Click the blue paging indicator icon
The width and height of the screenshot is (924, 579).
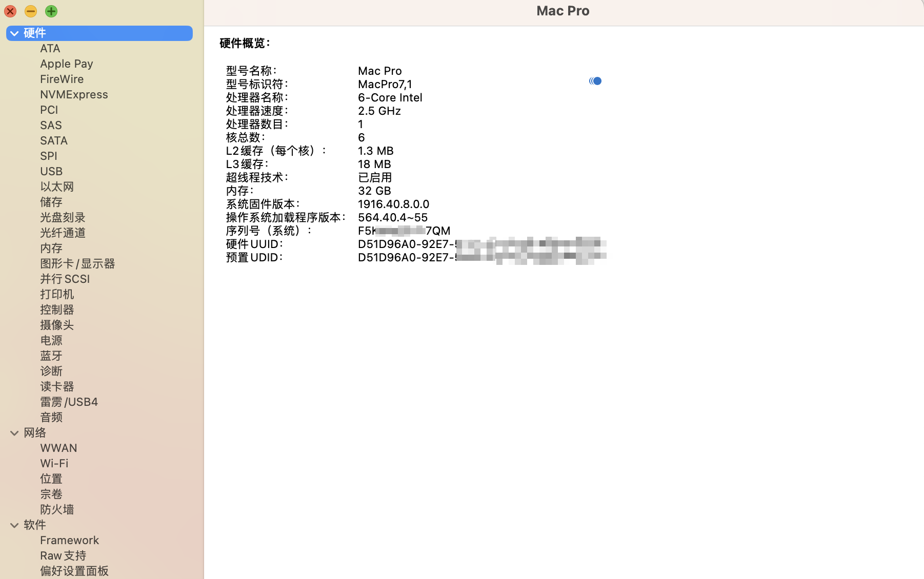595,80
